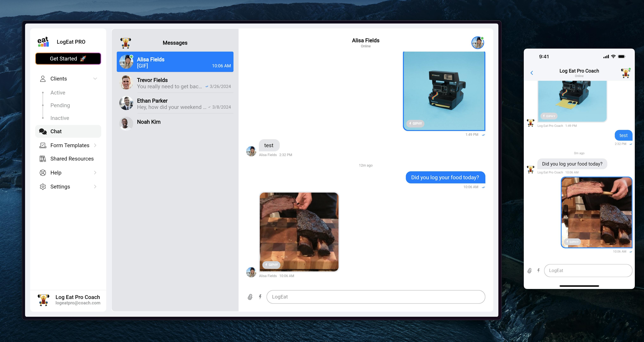Expand the Settings submenu arrow
Viewport: 644px width, 342px height.
pyautogui.click(x=95, y=187)
